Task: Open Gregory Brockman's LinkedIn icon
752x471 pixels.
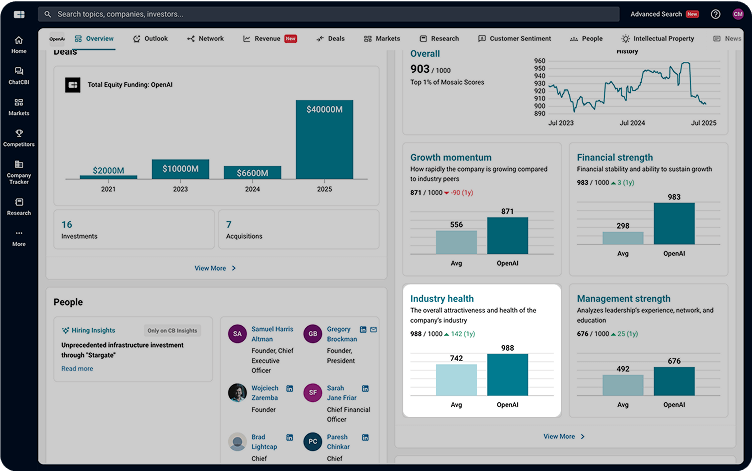Action: [364, 329]
